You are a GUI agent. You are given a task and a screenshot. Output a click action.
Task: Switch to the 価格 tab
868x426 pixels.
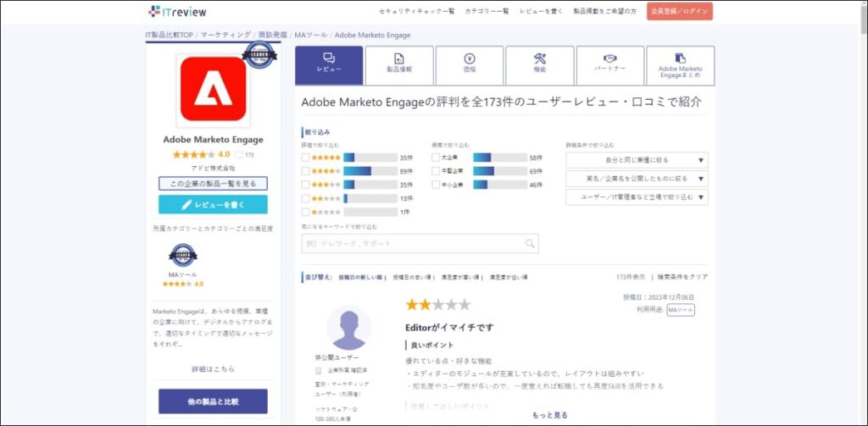point(470,65)
